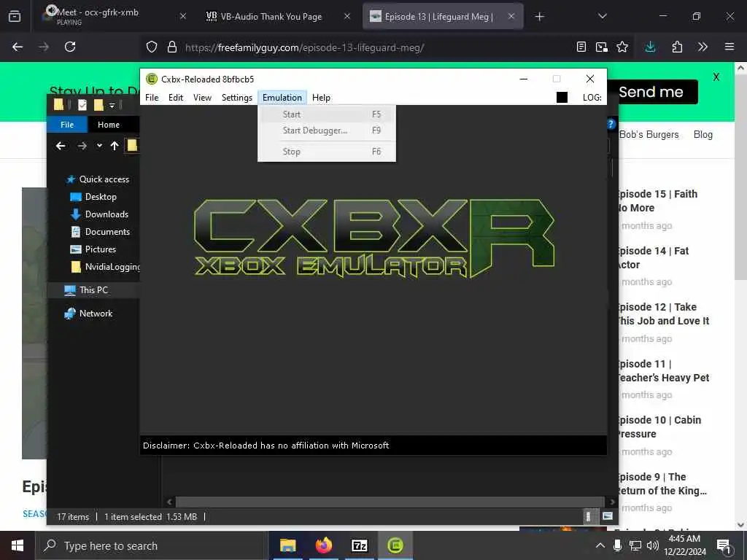747x560 pixels.
Task: Click the CXBXR Xbox Emulator logo image
Action: 374,238
